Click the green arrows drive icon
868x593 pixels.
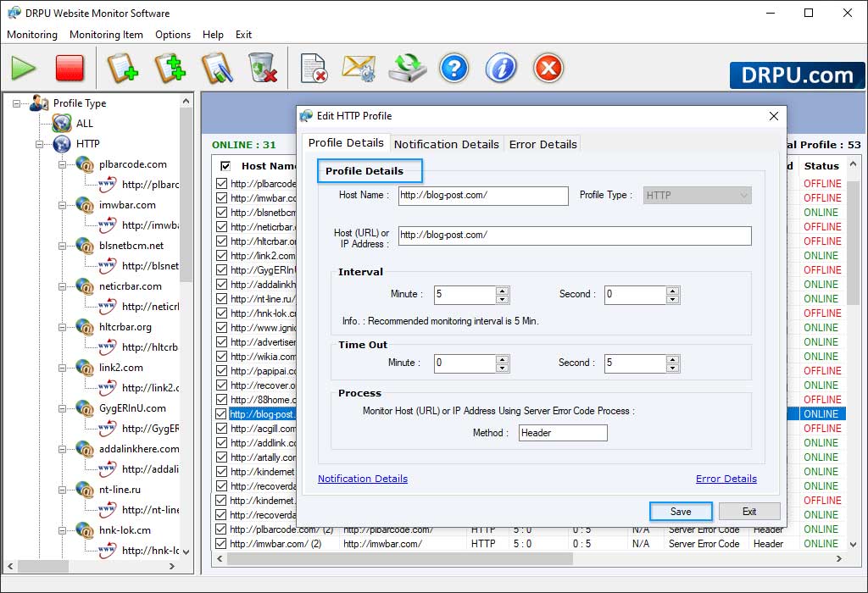pyautogui.click(x=408, y=69)
